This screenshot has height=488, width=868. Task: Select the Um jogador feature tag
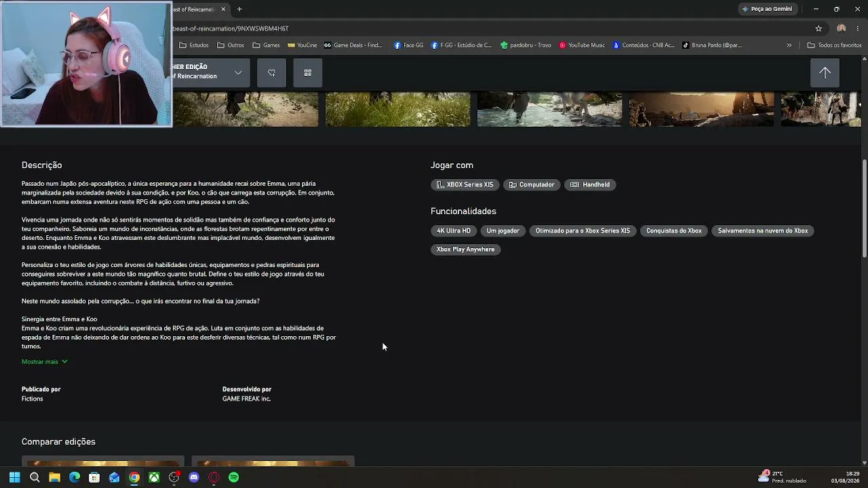point(503,230)
